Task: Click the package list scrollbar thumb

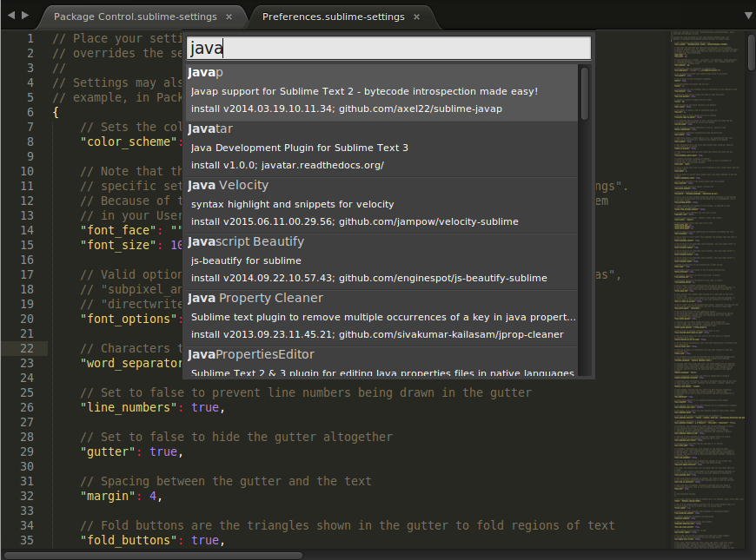Action: [584, 94]
